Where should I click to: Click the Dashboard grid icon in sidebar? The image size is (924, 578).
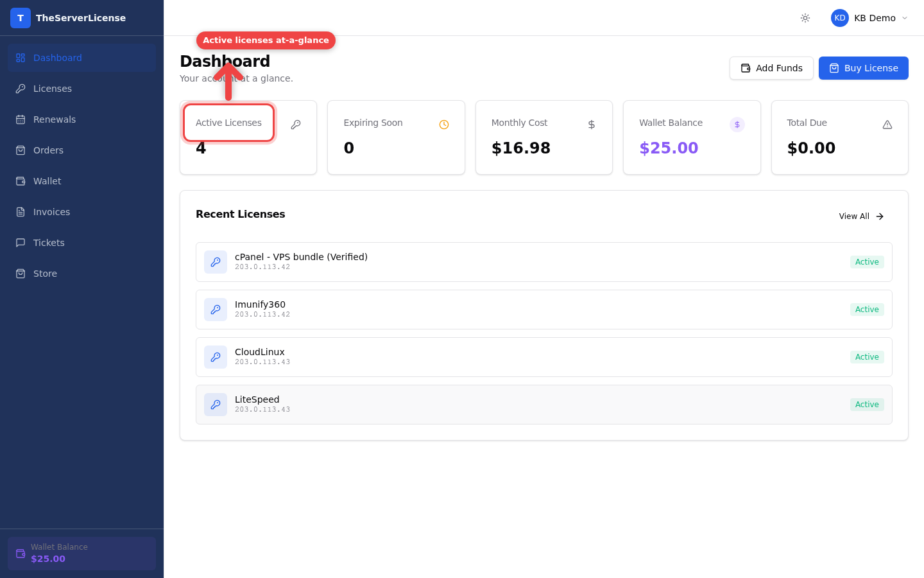pyautogui.click(x=21, y=58)
